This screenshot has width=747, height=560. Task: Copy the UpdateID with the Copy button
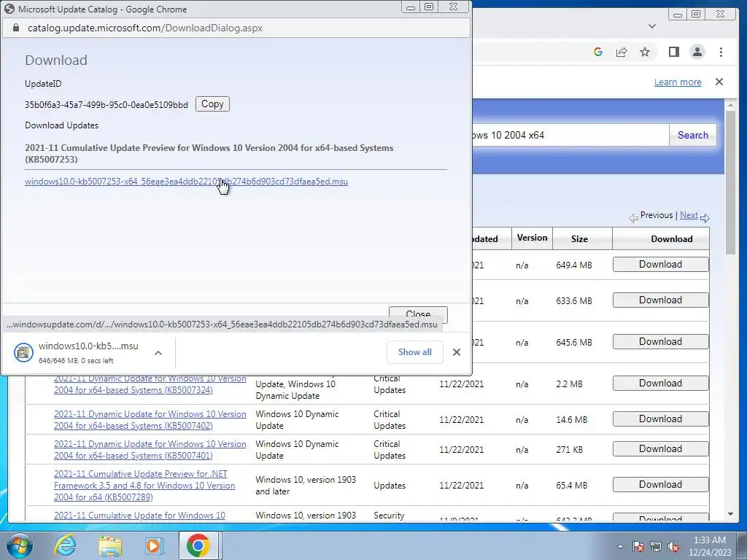tap(212, 104)
